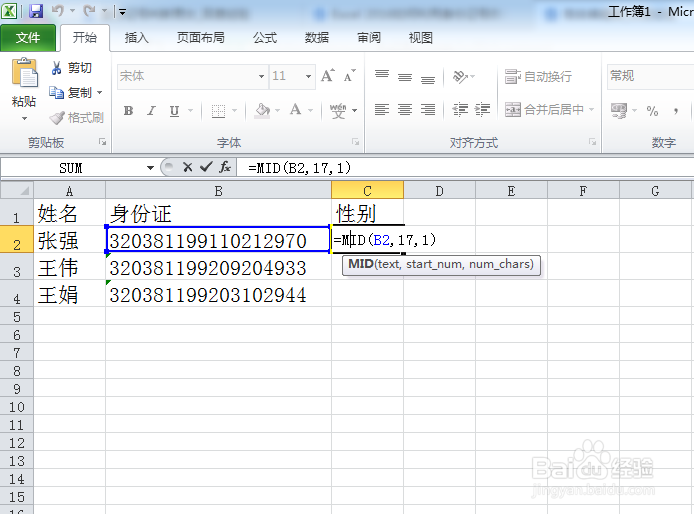Viewport: 694px width, 514px height.
Task: Open the SUM name box dropdown arrow
Action: click(x=150, y=168)
